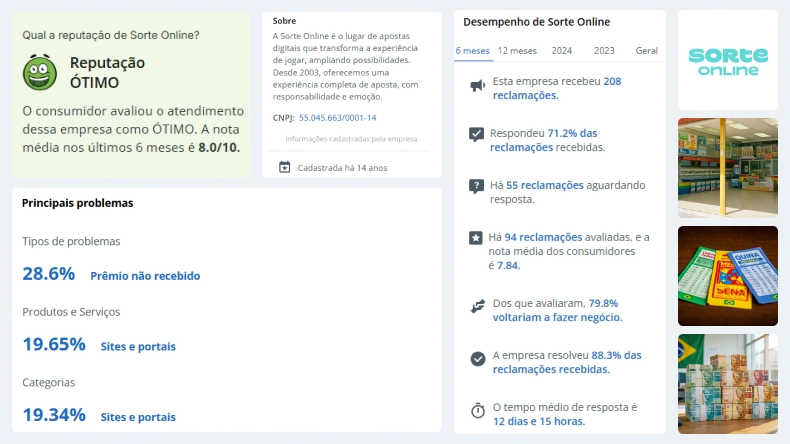
Task: Open the Prêmio não recebido link
Action: click(x=145, y=276)
